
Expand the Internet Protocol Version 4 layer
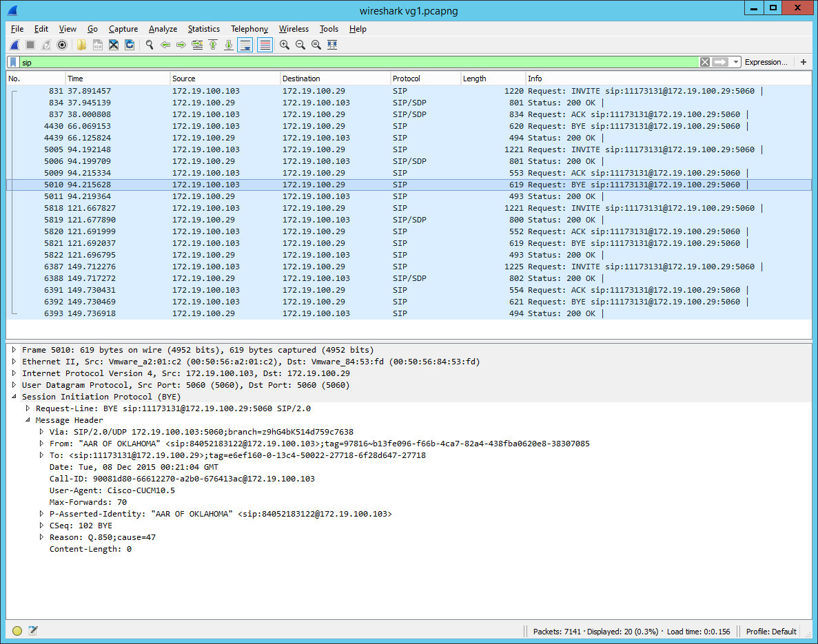click(x=14, y=373)
